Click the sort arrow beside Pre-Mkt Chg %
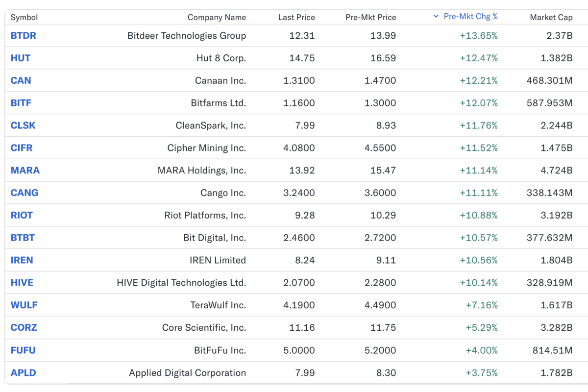588x392 pixels. tap(436, 17)
